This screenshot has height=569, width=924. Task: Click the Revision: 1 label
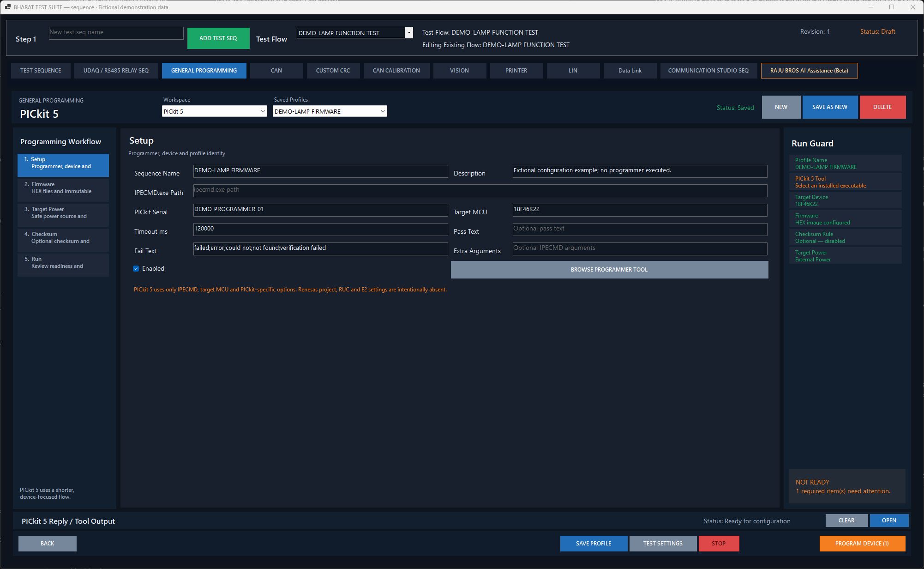(x=815, y=31)
